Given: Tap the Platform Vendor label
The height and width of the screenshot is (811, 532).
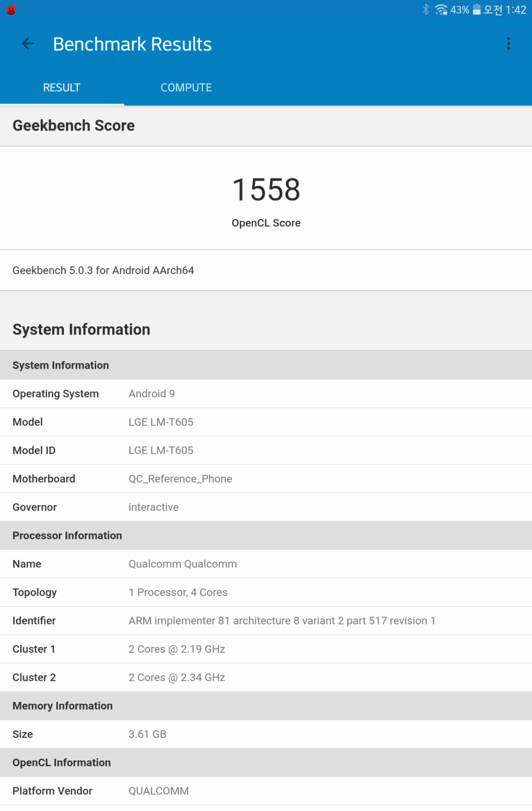Looking at the screenshot, I should tap(52, 791).
